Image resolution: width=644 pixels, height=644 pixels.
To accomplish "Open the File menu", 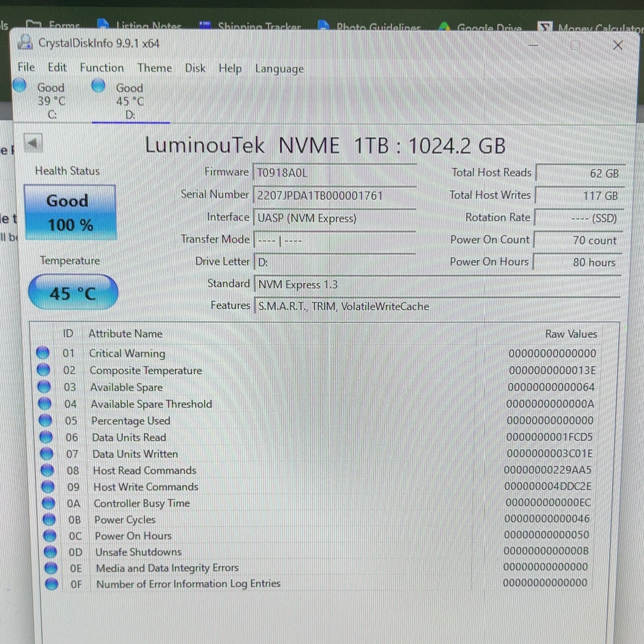I will (x=26, y=67).
